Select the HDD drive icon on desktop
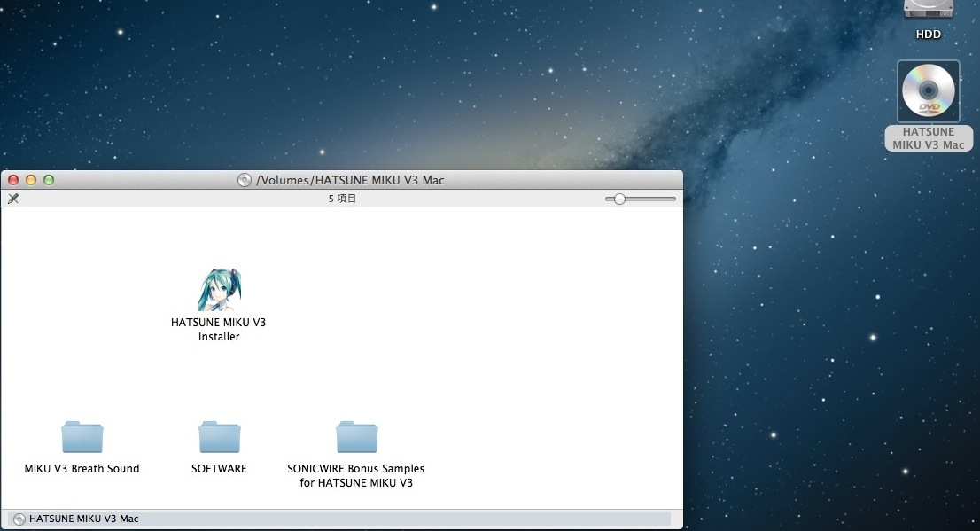This screenshot has width=980, height=531. pyautogui.click(x=928, y=10)
